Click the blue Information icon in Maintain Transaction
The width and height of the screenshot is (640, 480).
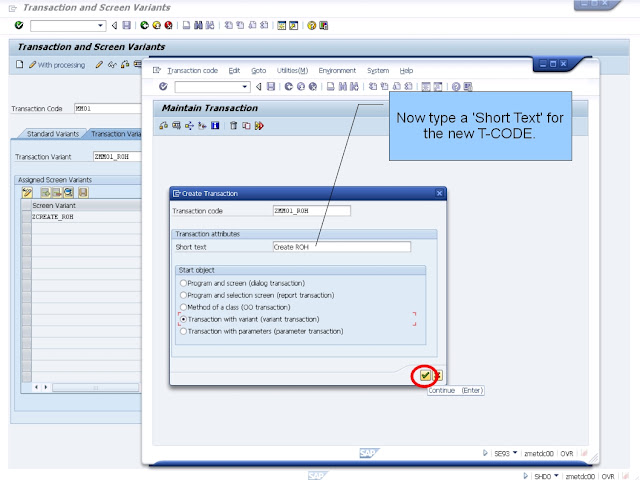click(215, 125)
